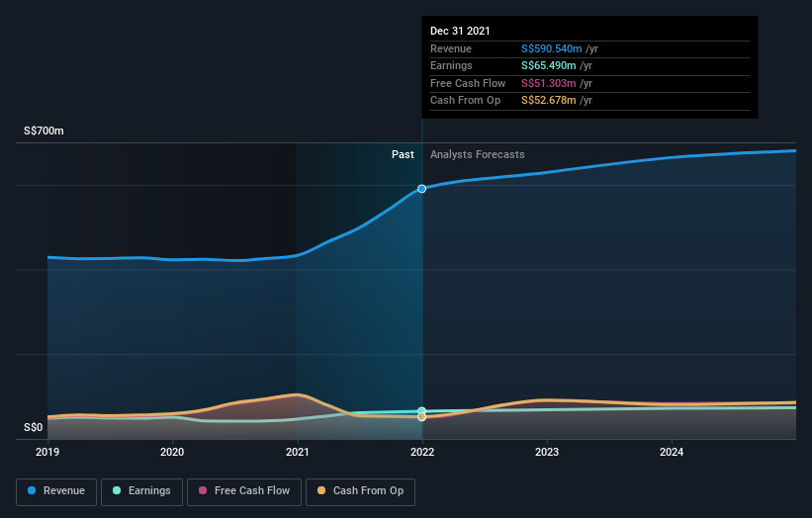Screen dimensions: 812x518
Task: Click the 'Revenue' row label in tooltip
Action: (451, 48)
